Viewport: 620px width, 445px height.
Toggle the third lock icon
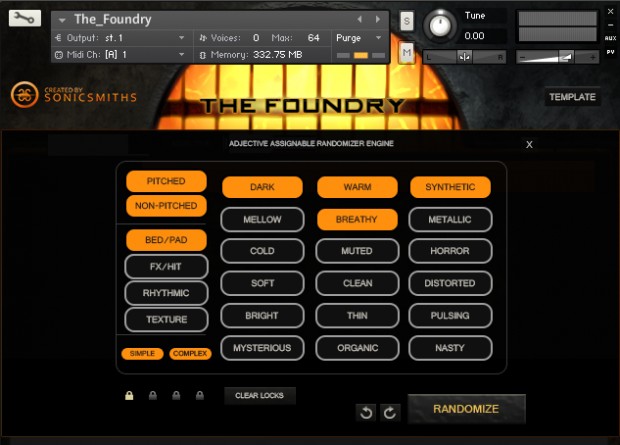coord(176,395)
